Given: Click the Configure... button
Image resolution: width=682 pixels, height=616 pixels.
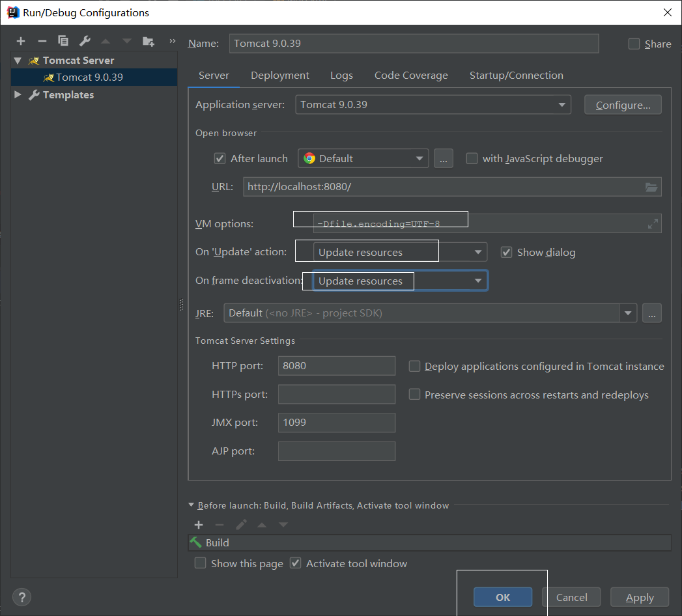Looking at the screenshot, I should (623, 105).
